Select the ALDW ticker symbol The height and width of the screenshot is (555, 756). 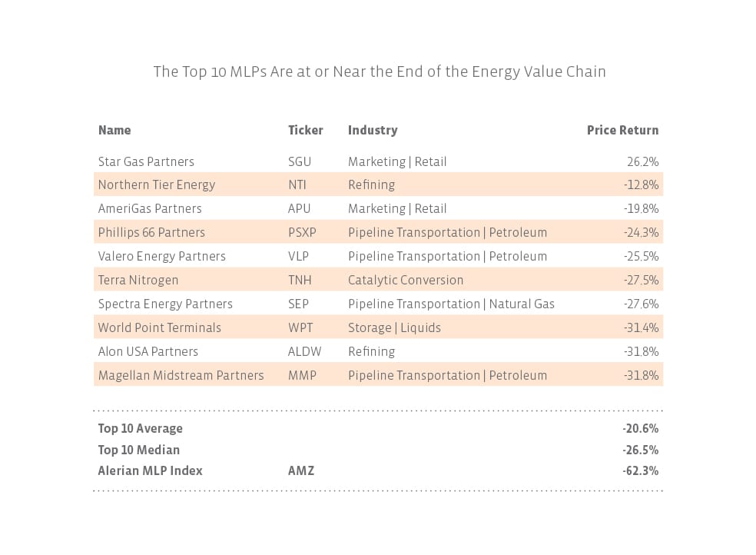(x=304, y=352)
